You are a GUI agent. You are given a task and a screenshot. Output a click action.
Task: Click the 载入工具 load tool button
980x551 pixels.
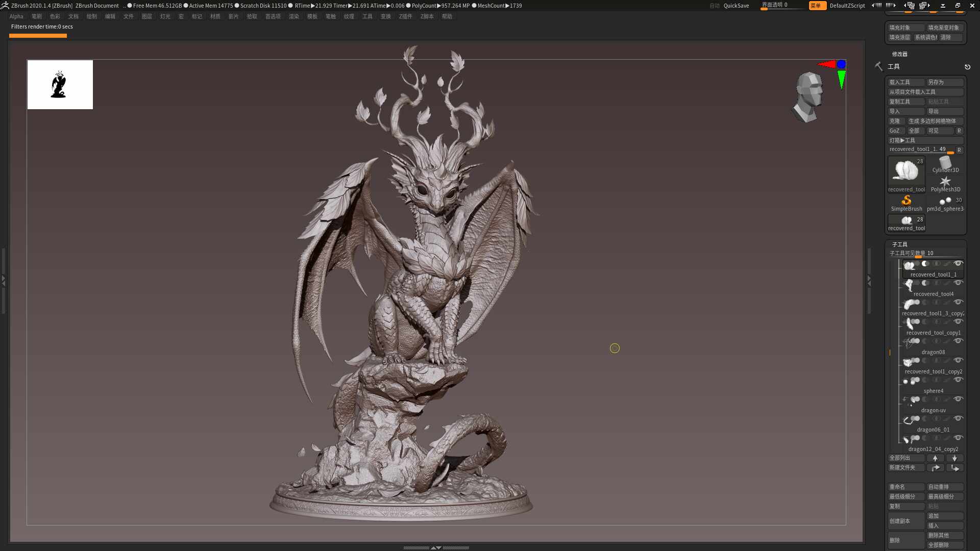pos(906,82)
